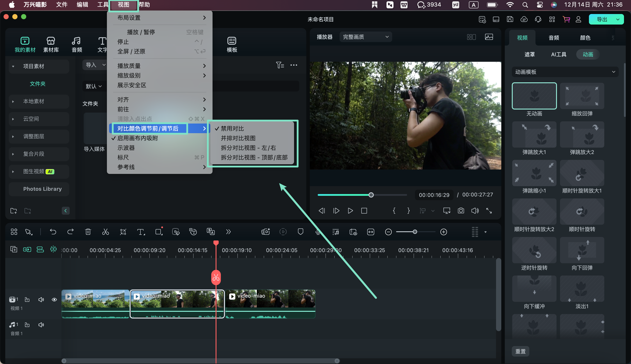
Task: Open the 完整画质 quality dropdown
Action: tap(365, 37)
